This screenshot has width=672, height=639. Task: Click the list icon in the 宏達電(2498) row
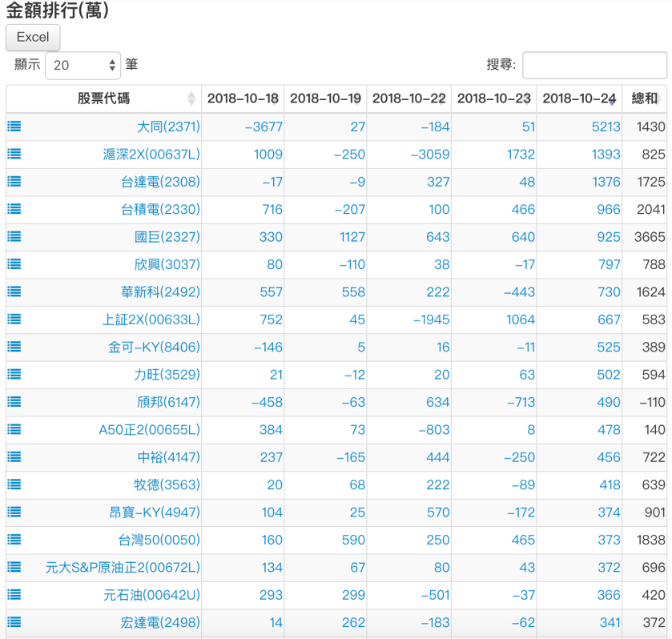[14, 622]
